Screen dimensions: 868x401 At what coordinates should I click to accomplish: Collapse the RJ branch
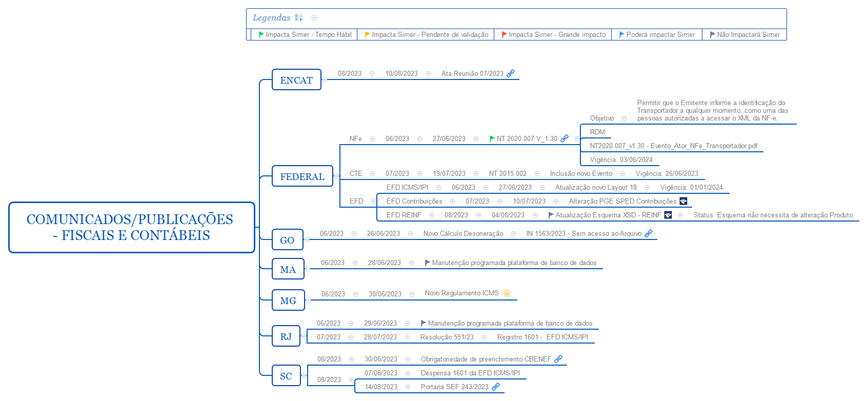[x=304, y=336]
